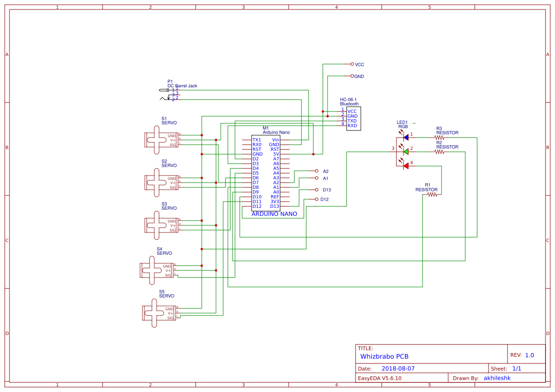Click the VCC net flag
The width and height of the screenshot is (555, 392).
[355, 65]
